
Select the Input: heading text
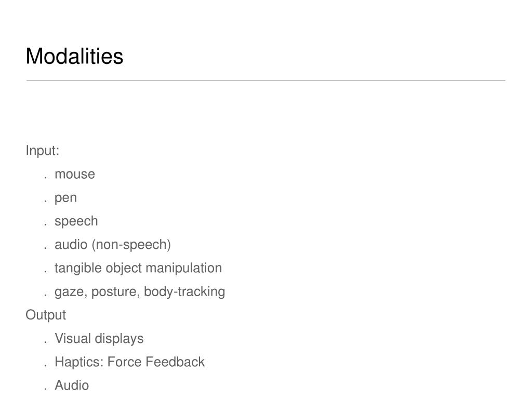point(43,151)
